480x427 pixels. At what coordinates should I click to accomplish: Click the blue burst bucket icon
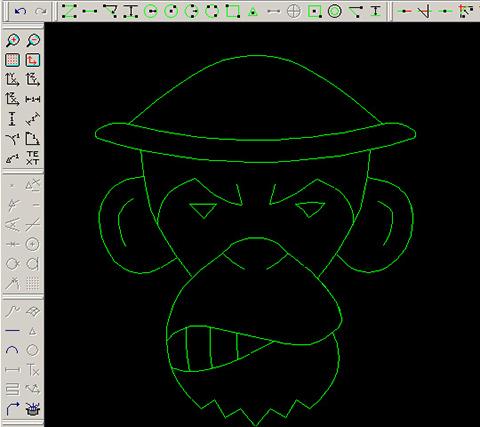(33, 409)
